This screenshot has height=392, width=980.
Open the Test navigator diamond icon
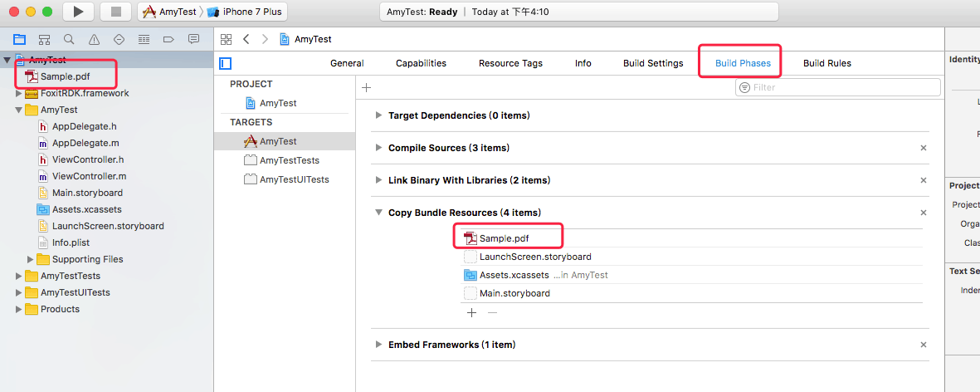[x=119, y=39]
